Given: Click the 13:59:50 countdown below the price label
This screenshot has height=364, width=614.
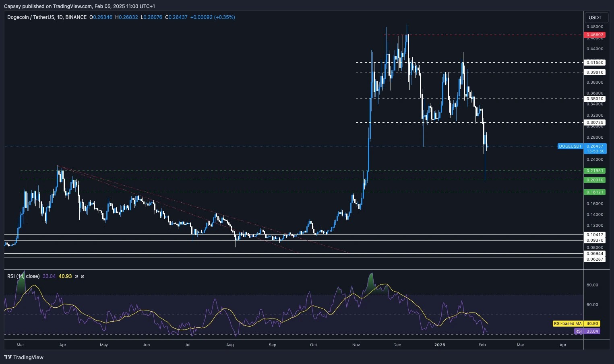Looking at the screenshot, I should (x=595, y=151).
